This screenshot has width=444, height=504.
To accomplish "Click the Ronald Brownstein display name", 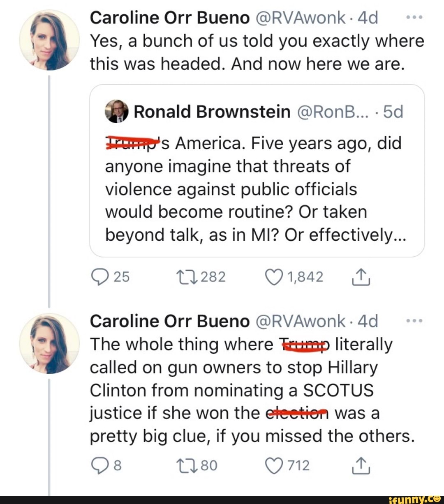I will click(211, 111).
